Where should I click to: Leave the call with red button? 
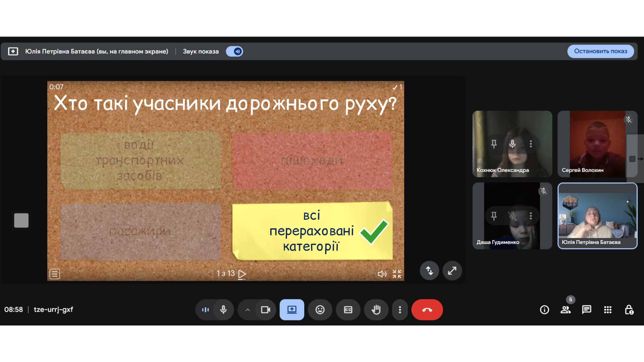(x=427, y=310)
